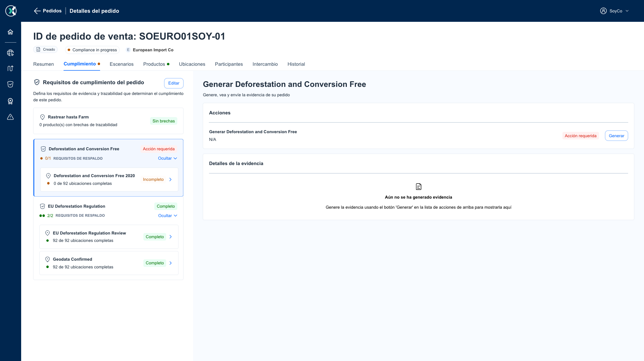The image size is (644, 361).
Task: Click the Editar button
Action: tap(174, 83)
